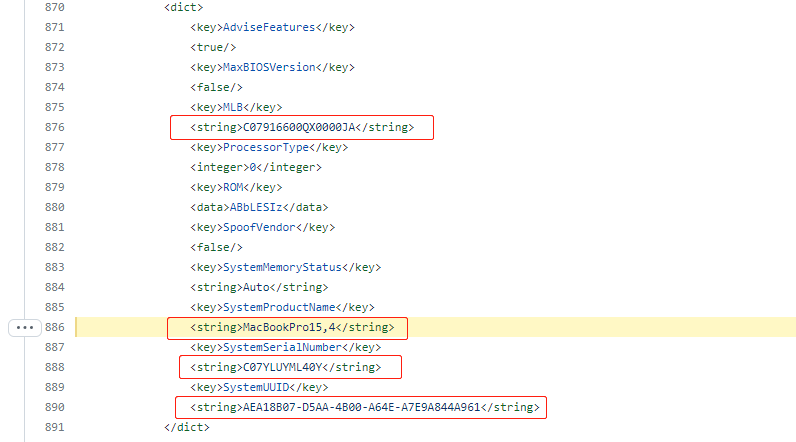Image resolution: width=796 pixels, height=442 pixels.
Task: Click the SystemMemoryStatus key text
Action: click(282, 267)
